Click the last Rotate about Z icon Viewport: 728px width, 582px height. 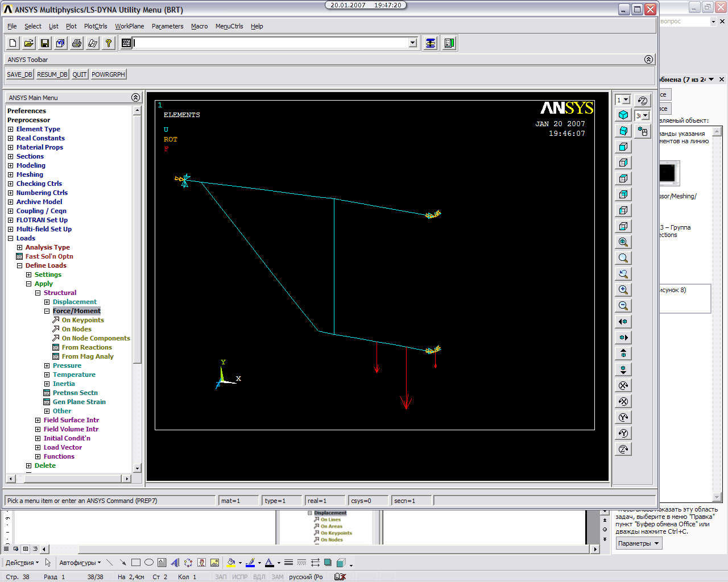point(623,449)
